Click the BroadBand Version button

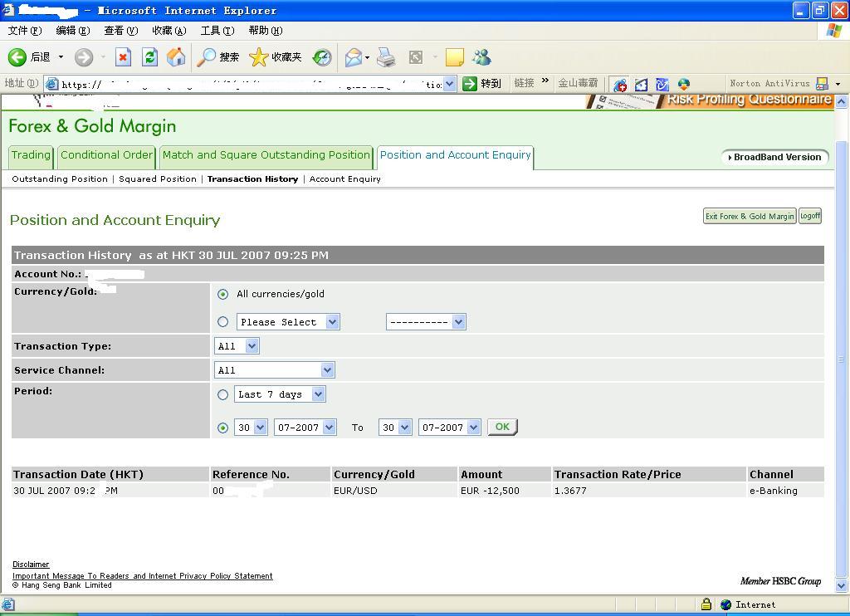point(774,157)
